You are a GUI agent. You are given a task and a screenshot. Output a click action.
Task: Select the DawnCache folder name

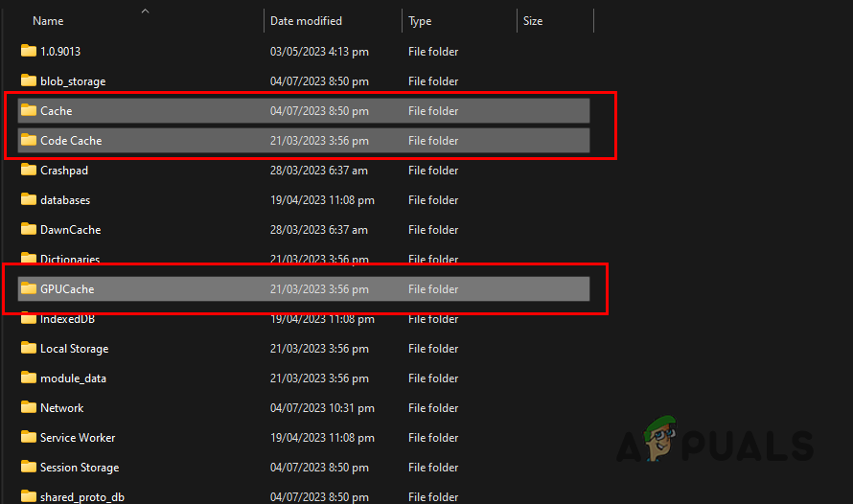coord(71,229)
